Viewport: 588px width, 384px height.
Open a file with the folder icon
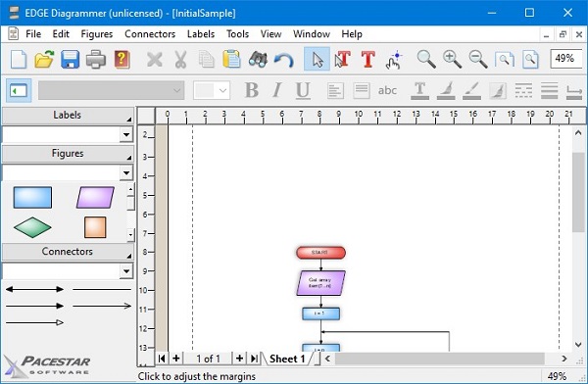44,59
